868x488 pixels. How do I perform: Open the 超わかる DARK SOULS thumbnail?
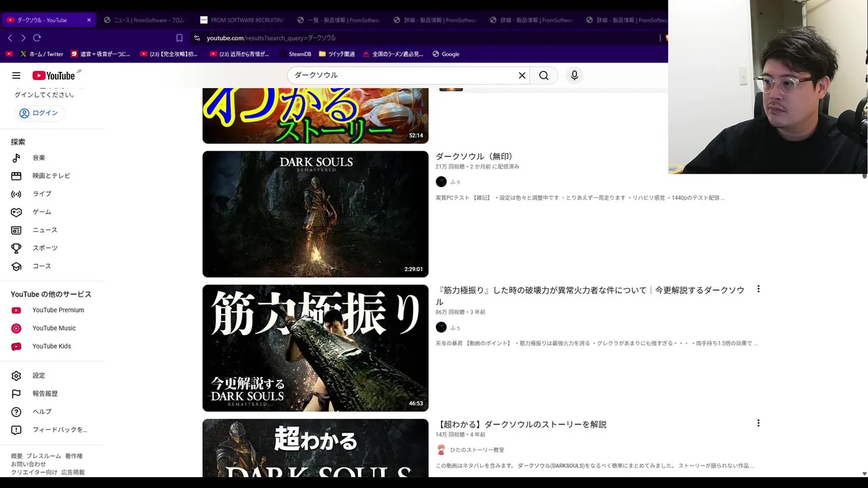click(x=315, y=447)
